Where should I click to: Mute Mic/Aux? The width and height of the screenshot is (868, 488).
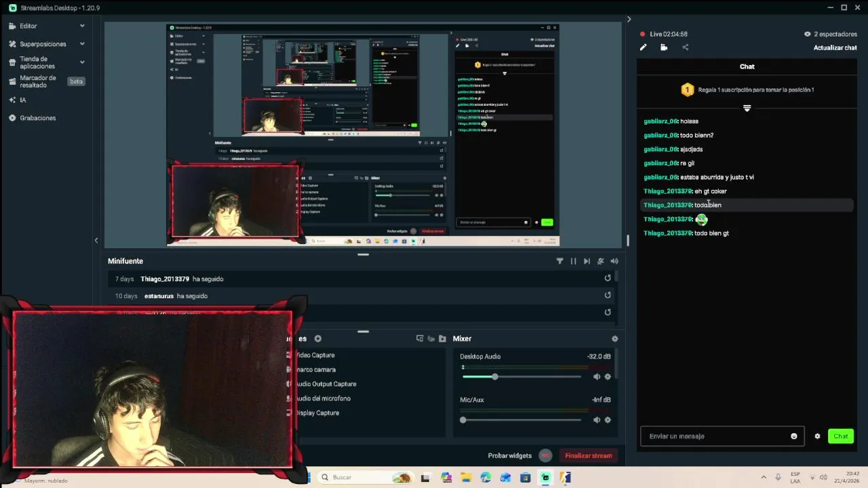597,420
